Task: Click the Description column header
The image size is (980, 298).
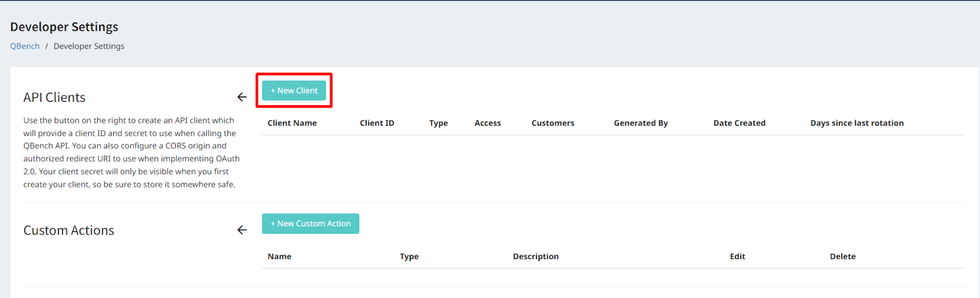Action: point(535,256)
